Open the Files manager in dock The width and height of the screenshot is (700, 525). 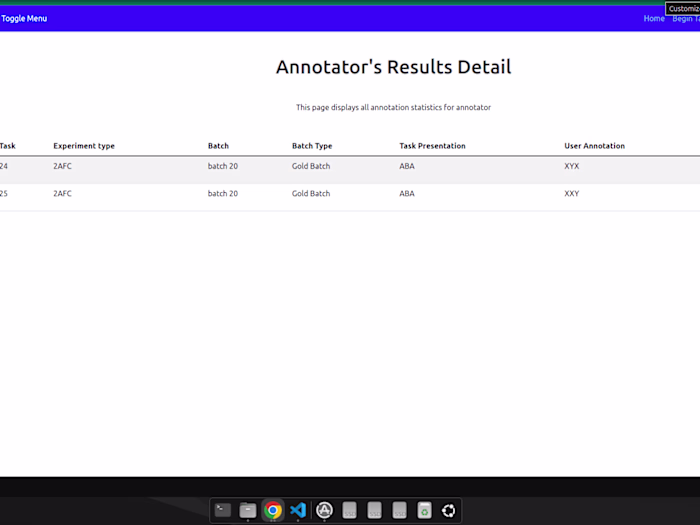(x=248, y=510)
